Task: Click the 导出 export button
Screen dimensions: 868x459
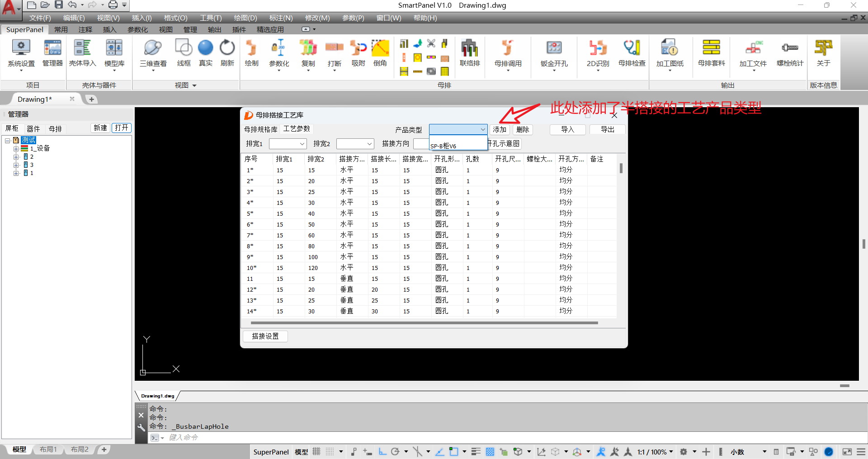Action: pos(608,130)
